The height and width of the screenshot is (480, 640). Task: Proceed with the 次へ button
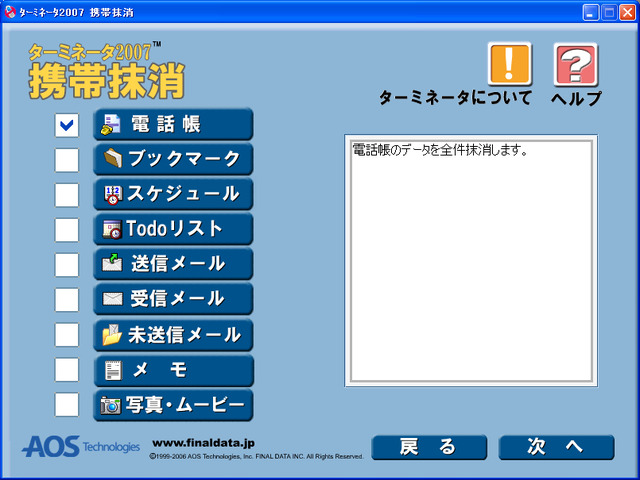point(556,447)
